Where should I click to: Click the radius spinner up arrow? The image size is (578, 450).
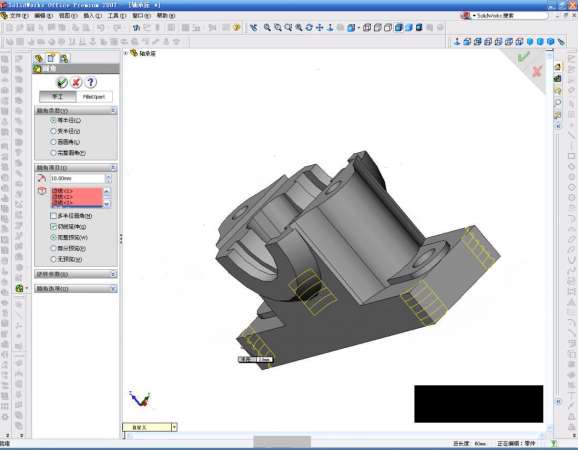[x=108, y=177]
